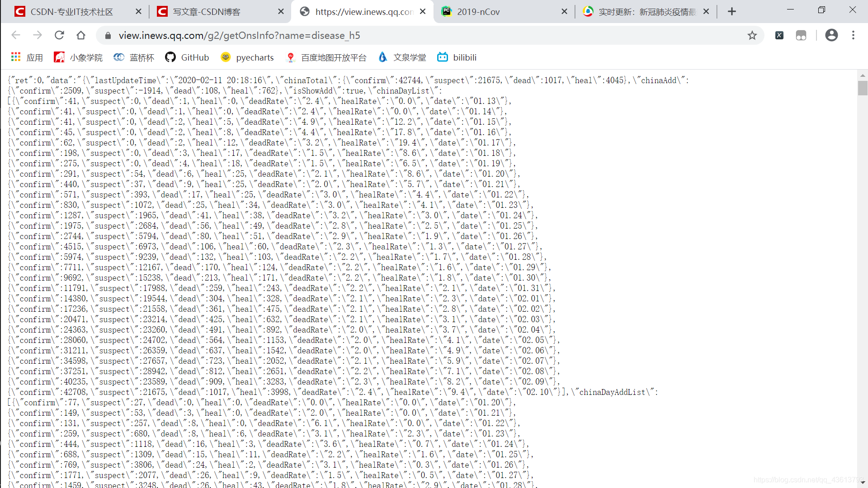
Task: Click the vertical scrollbar thumb
Action: pos(863,88)
